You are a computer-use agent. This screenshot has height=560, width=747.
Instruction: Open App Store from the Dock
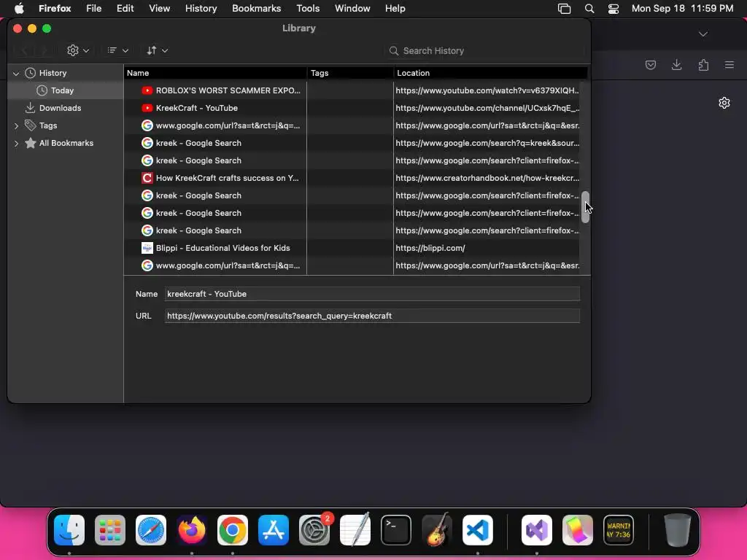click(274, 530)
